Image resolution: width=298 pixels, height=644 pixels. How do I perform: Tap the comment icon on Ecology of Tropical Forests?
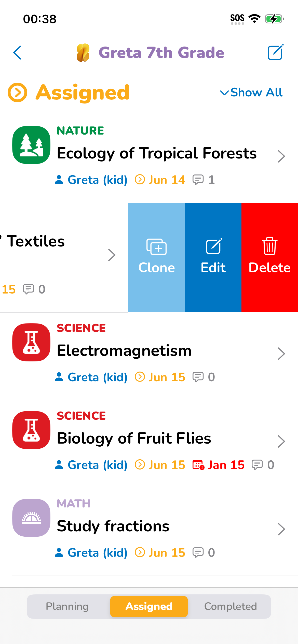pyautogui.click(x=198, y=180)
